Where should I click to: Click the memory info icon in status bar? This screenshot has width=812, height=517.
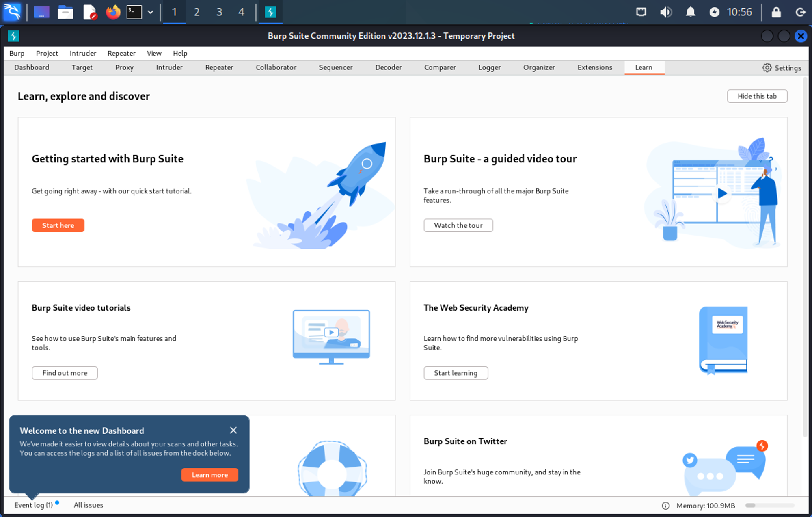coord(665,506)
